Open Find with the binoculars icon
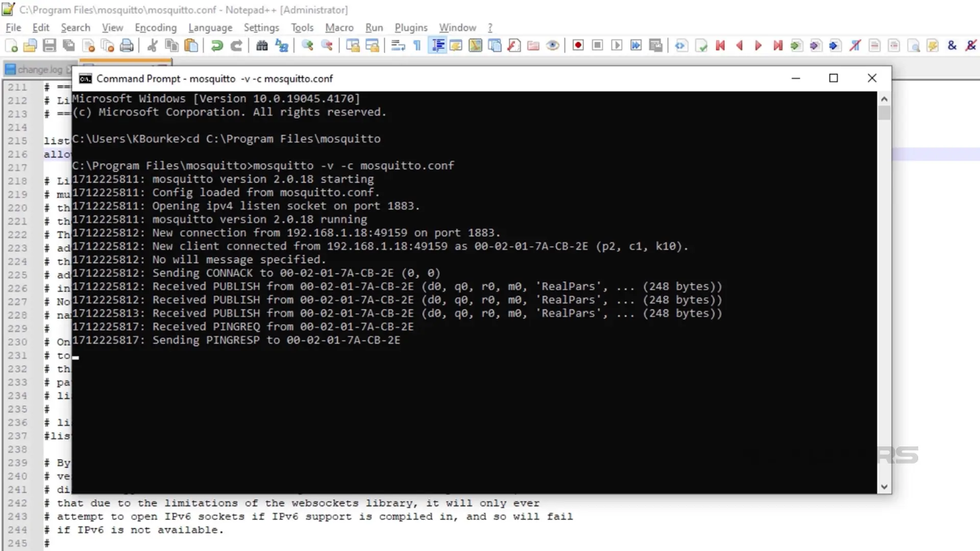980x551 pixels. [x=262, y=46]
